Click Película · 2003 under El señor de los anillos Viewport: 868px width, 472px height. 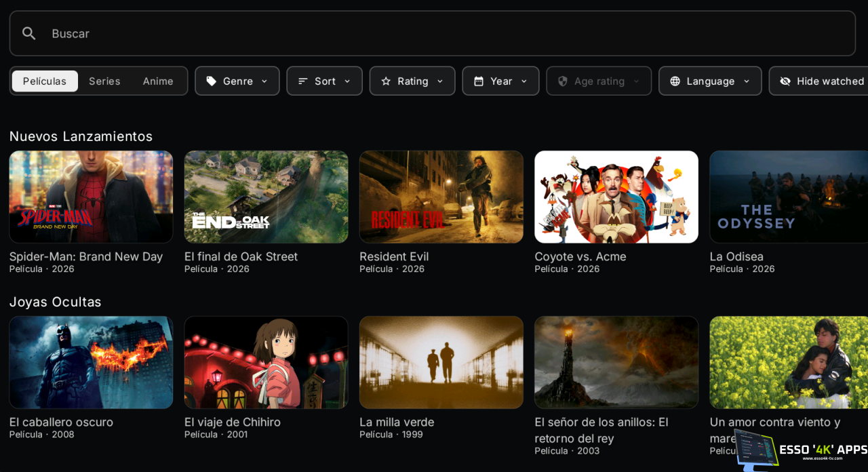pyautogui.click(x=567, y=450)
